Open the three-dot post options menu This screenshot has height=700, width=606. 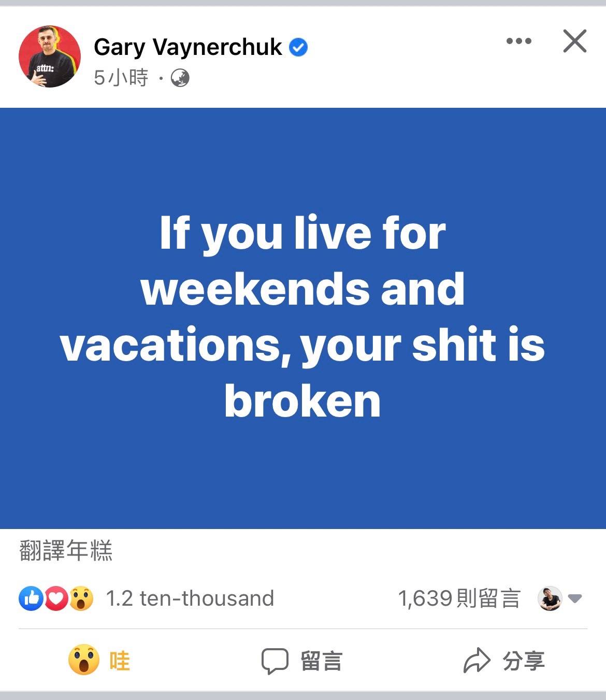coord(519,41)
